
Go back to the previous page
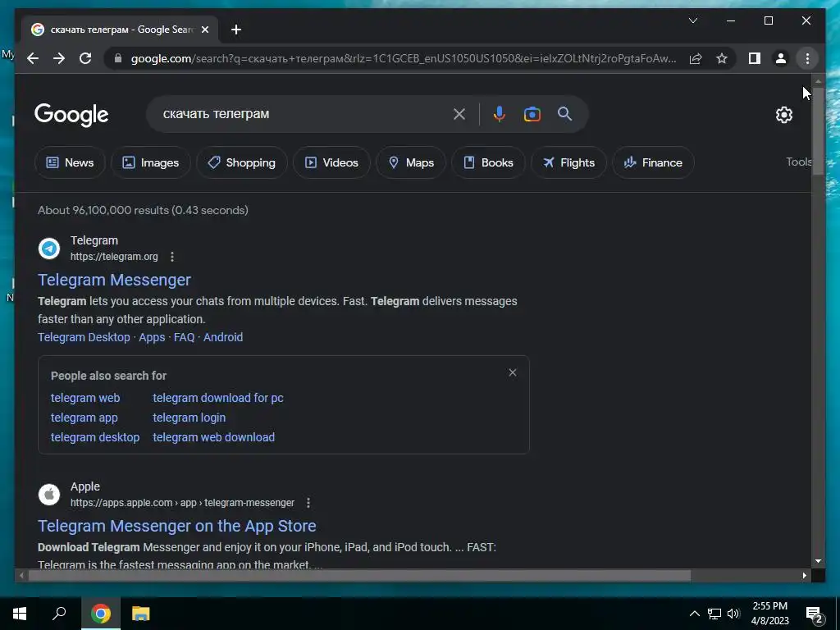pyautogui.click(x=33, y=58)
